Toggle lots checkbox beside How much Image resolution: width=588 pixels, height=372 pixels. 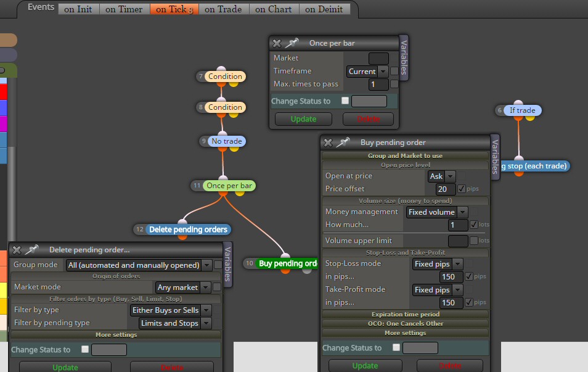pos(473,225)
